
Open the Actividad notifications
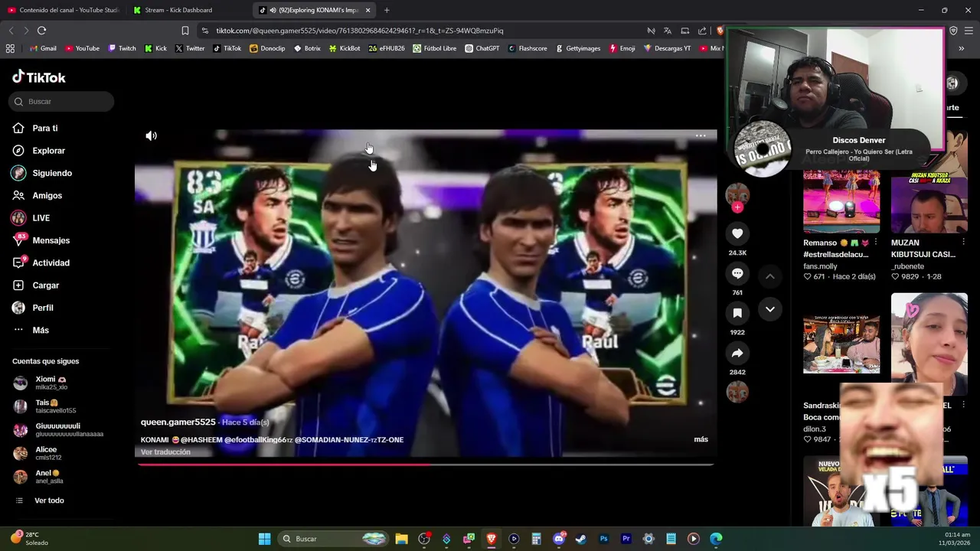(x=51, y=262)
